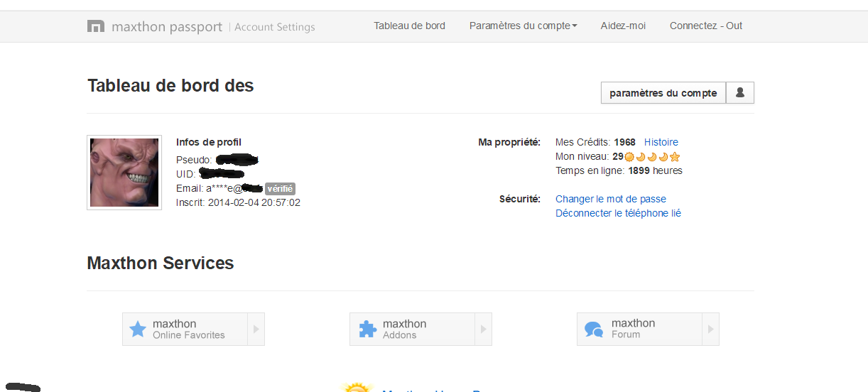Expand the Paramètres du compte dropdown menu
Viewport: 868px width, 392px height.
point(523,26)
